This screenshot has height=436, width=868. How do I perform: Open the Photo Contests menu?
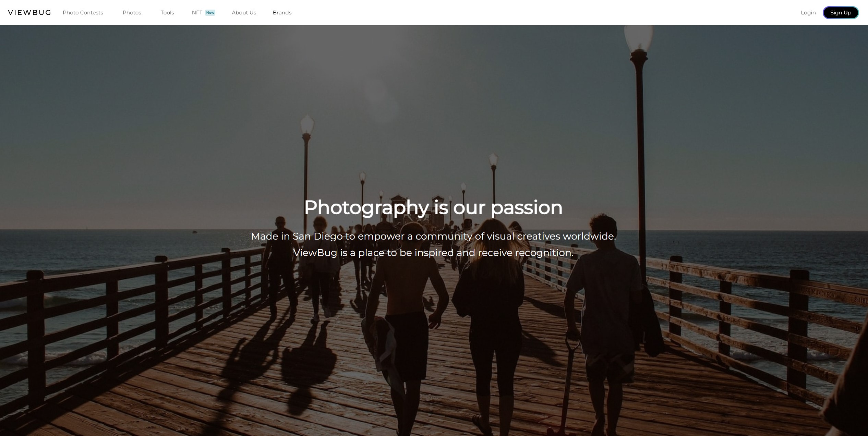[x=83, y=13]
